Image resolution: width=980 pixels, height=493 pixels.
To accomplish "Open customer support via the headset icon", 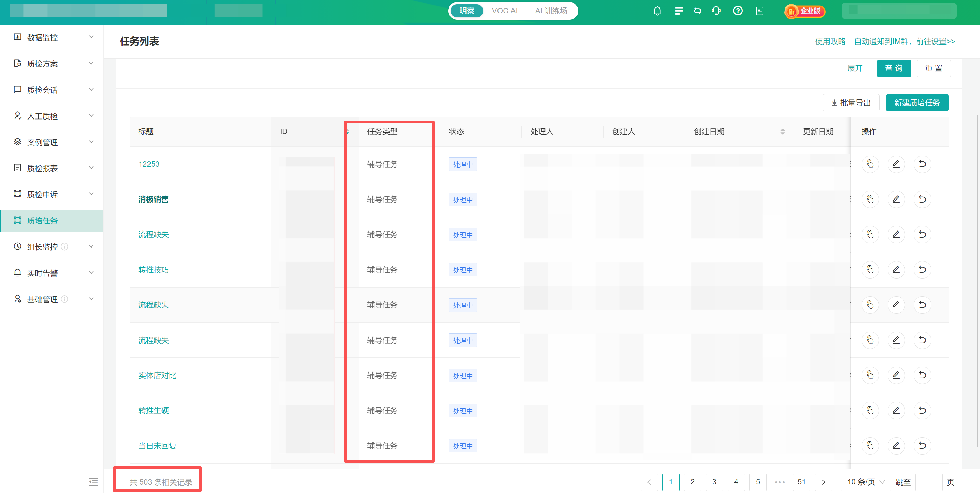I will point(716,11).
